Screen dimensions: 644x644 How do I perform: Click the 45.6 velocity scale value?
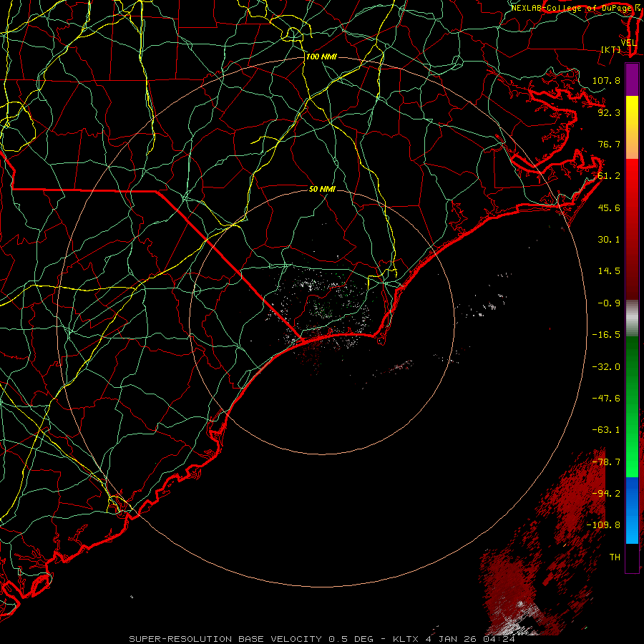pyautogui.click(x=609, y=208)
